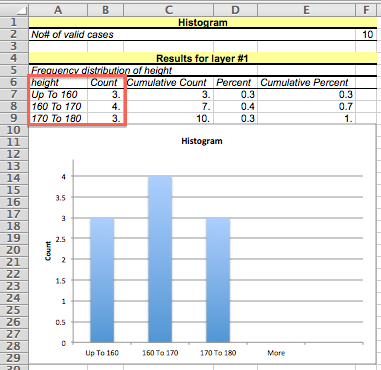This screenshot has height=370, width=381.
Task: Select the tallest bar for 160 To 170
Action: click(160, 259)
